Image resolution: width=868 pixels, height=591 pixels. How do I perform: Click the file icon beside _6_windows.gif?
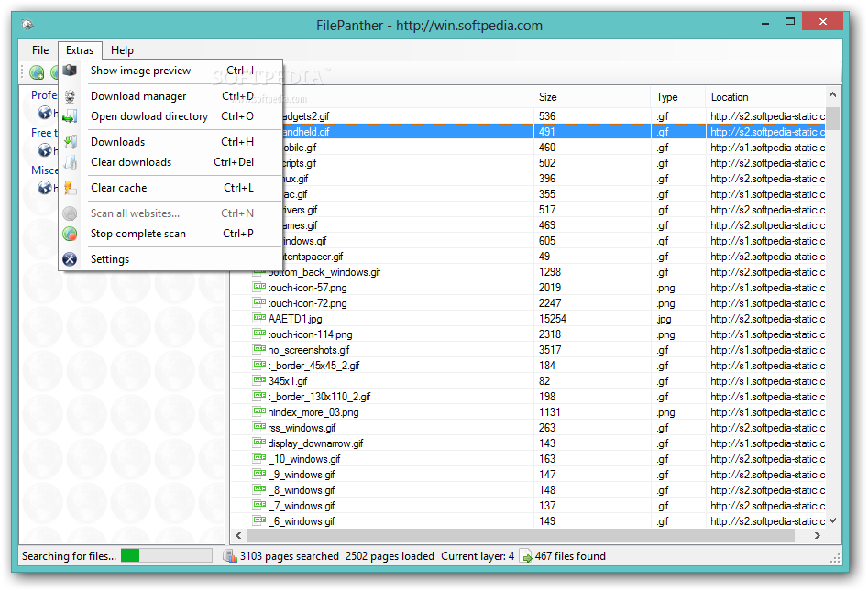pos(259,520)
